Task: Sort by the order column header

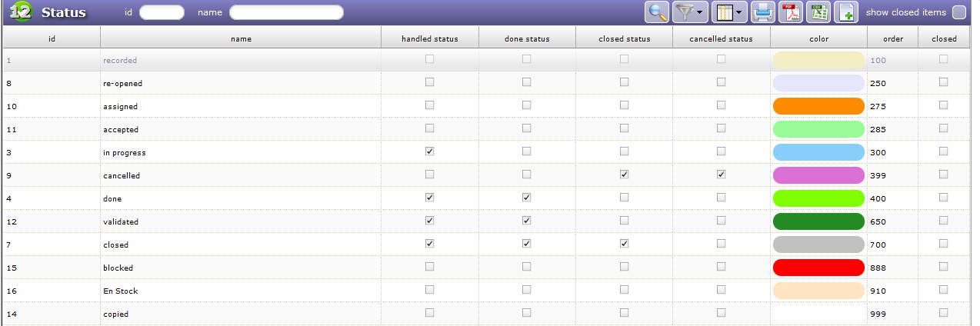Action: coord(892,38)
